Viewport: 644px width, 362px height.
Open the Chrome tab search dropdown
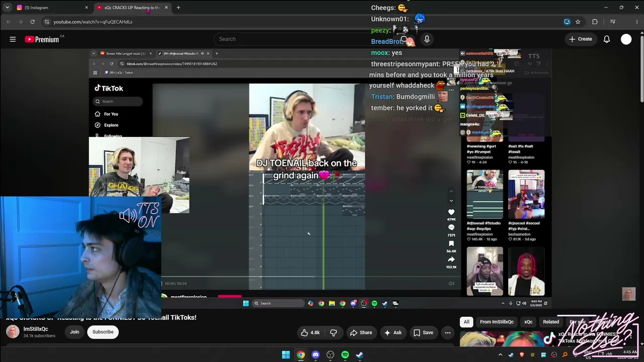click(x=7, y=8)
